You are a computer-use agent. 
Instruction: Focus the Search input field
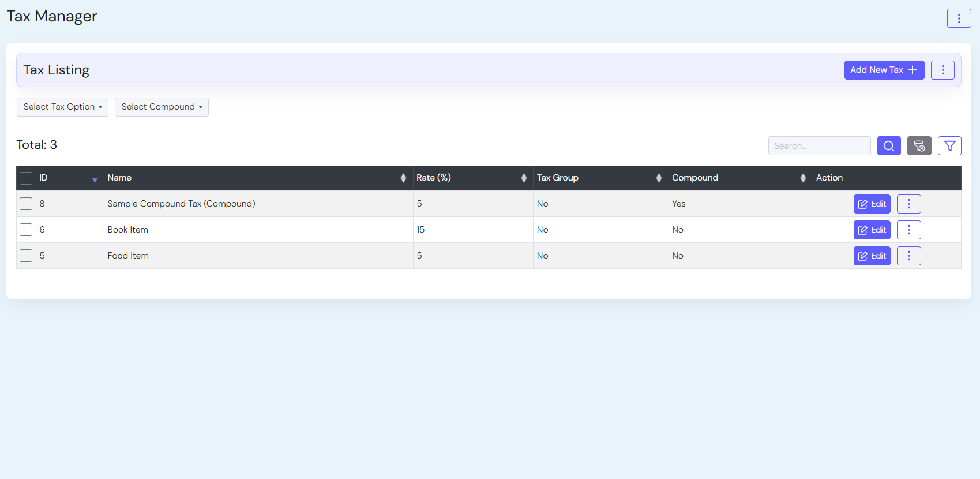pyautogui.click(x=819, y=146)
